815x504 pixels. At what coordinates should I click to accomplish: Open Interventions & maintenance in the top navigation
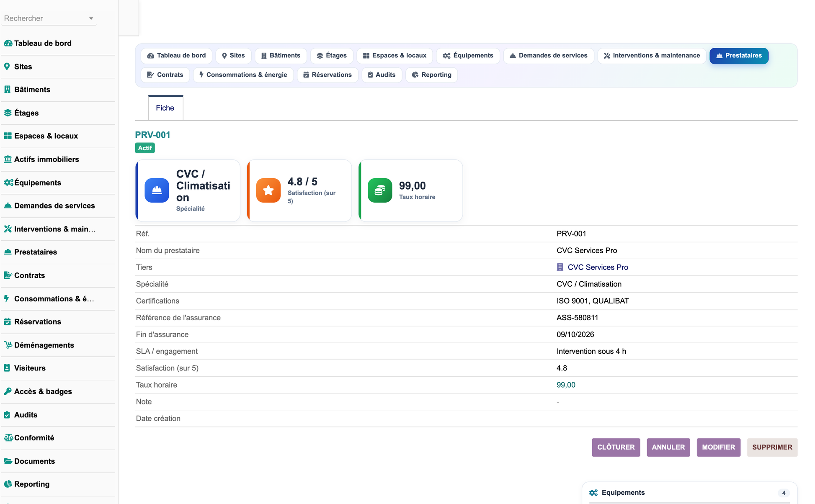(652, 56)
